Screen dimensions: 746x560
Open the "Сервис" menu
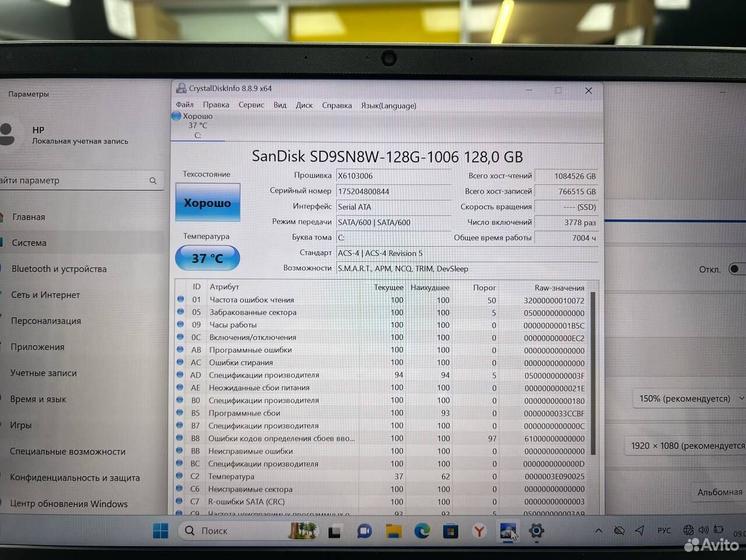click(251, 105)
